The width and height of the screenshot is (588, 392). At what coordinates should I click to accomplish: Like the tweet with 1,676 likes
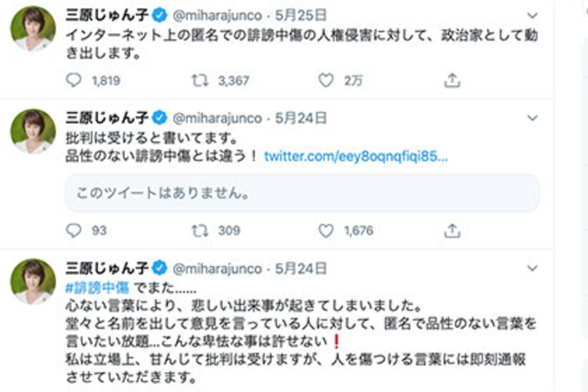tap(326, 230)
